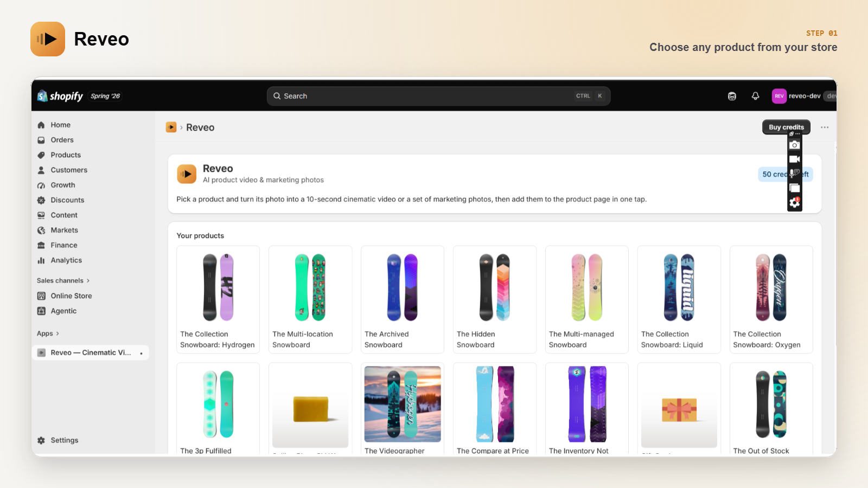Choose The Out of Stock snowboard

(x=771, y=409)
